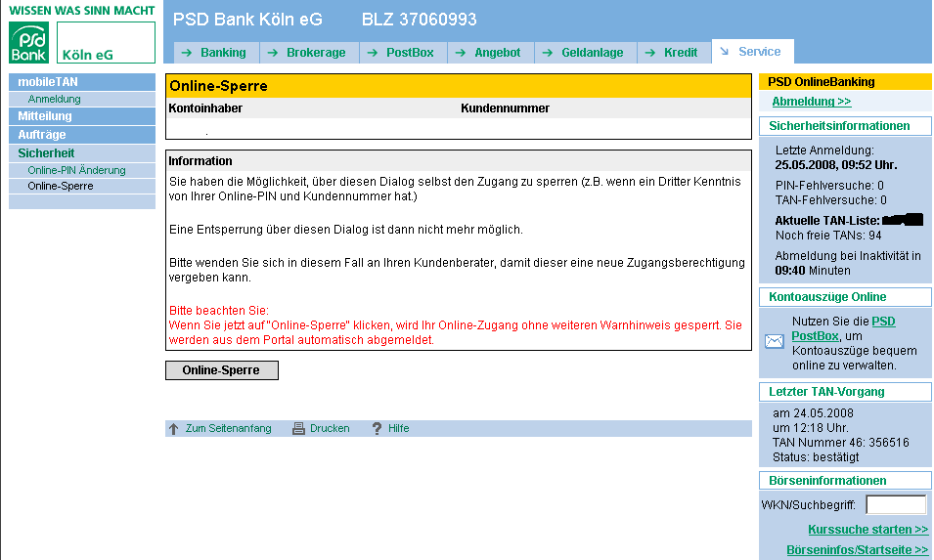Click the arrow icon on the Kredit tab
The height and width of the screenshot is (560, 934).
pos(649,53)
